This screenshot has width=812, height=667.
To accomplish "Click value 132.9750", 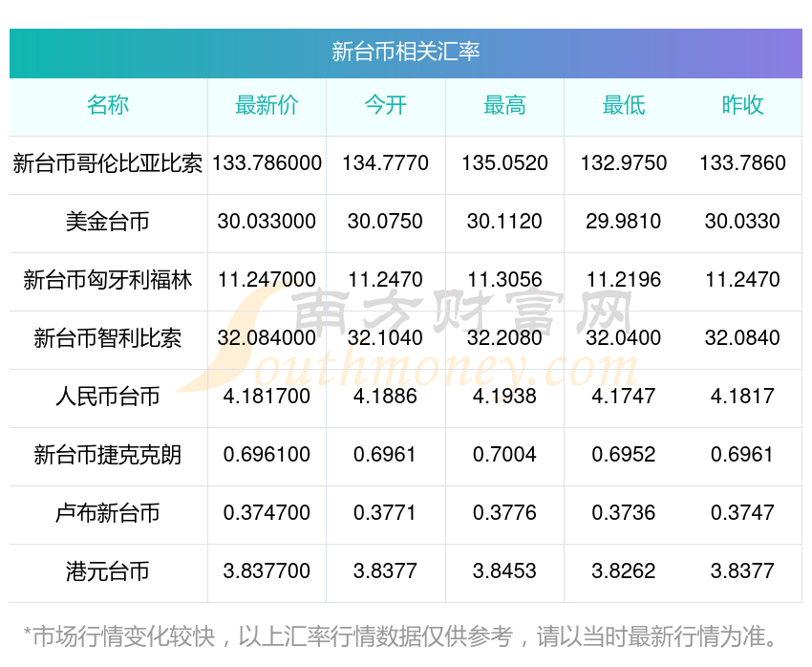I will (624, 163).
